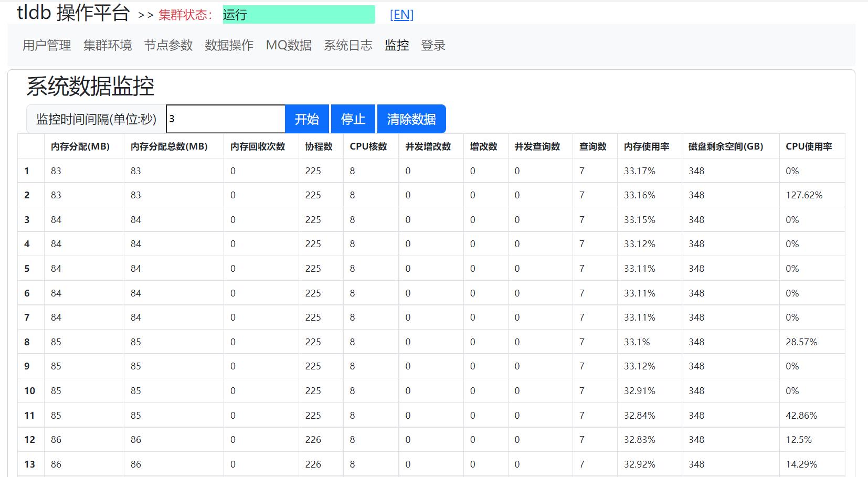Switch language with the [EN] link
Screen dimensions: 868x477
pos(401,15)
